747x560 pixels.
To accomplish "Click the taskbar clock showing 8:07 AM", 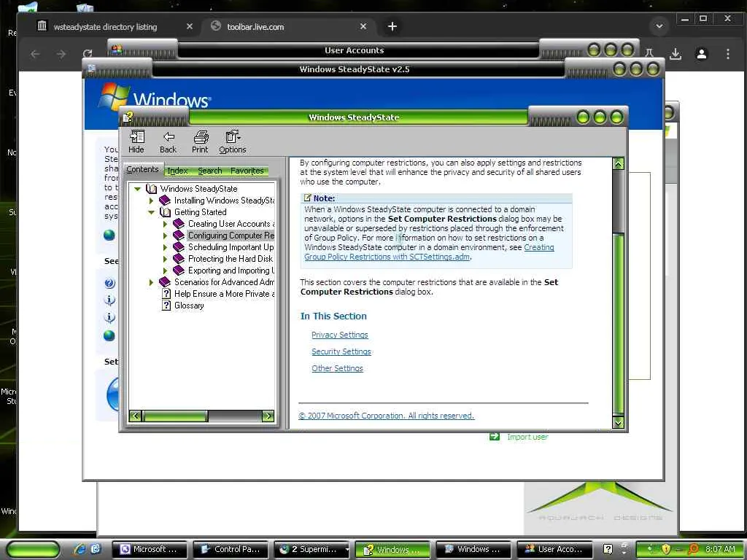I will 720,549.
